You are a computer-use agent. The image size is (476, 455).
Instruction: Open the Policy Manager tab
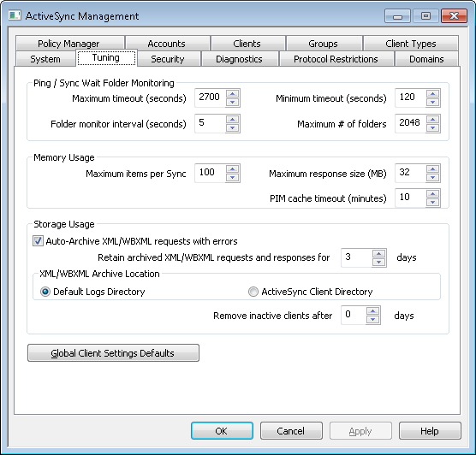(68, 44)
